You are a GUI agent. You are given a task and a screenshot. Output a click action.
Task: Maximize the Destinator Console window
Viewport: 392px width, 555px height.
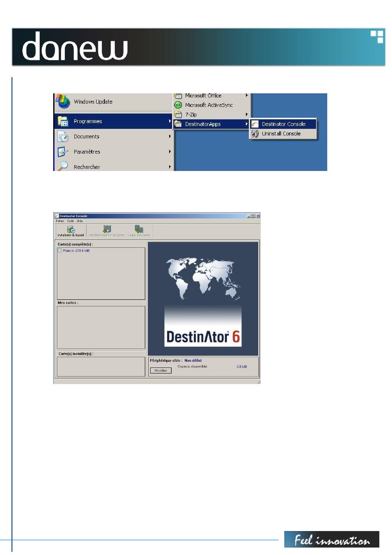pos(253,216)
